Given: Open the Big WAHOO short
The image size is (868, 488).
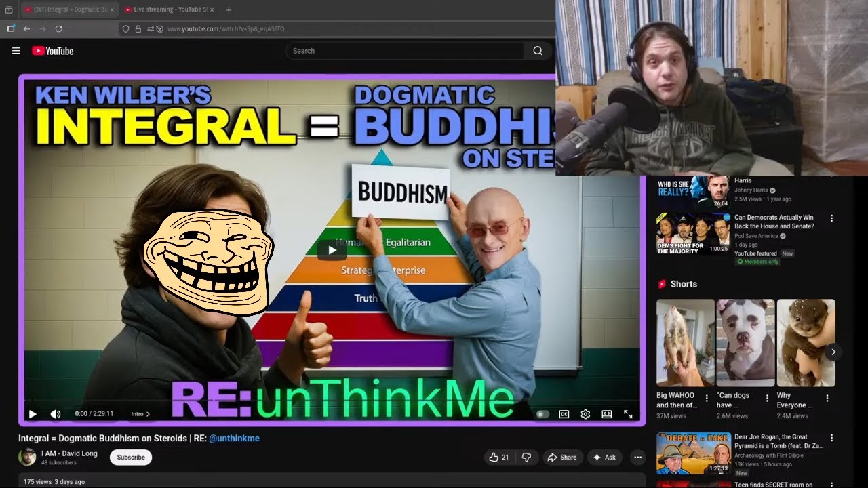Looking at the screenshot, I should [685, 343].
